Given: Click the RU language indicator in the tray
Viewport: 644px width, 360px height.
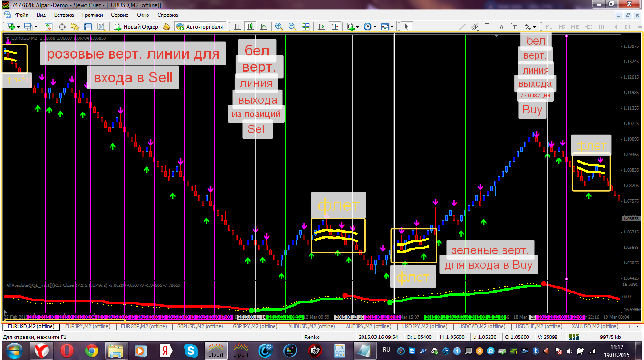Looking at the screenshot, I should tap(386, 350).
